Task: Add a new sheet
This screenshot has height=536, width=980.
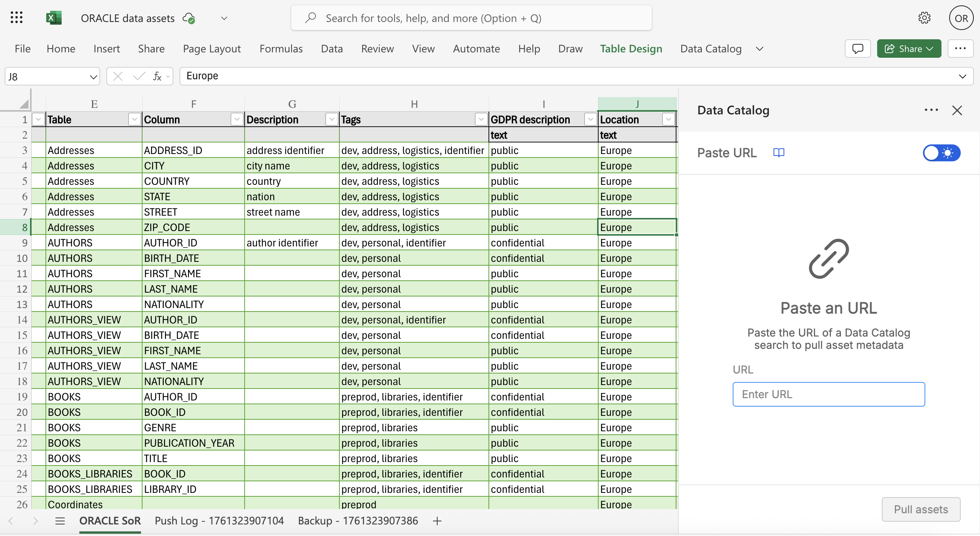Action: point(437,521)
